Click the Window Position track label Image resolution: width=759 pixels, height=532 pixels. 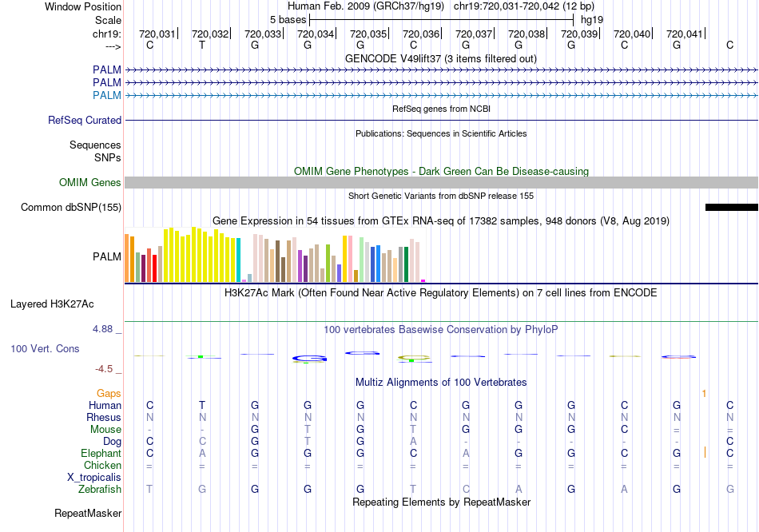pyautogui.click(x=83, y=6)
